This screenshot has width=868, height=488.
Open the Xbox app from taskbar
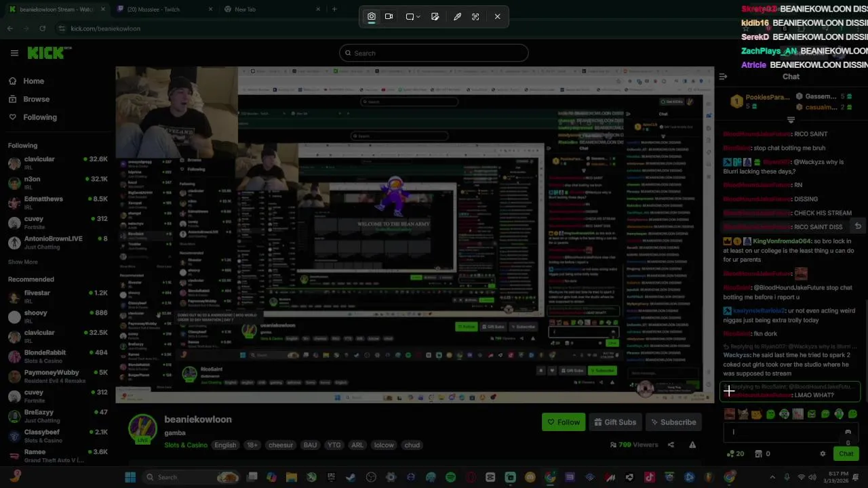click(311, 477)
